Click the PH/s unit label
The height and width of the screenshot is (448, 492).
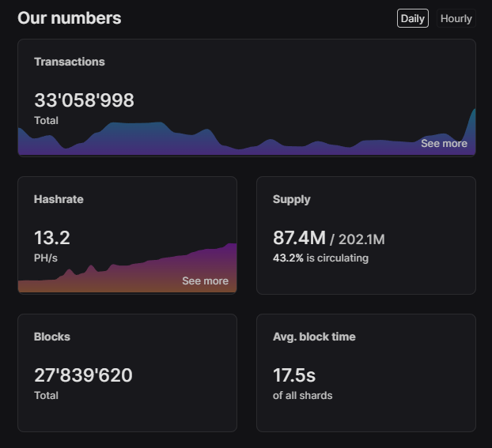point(46,258)
